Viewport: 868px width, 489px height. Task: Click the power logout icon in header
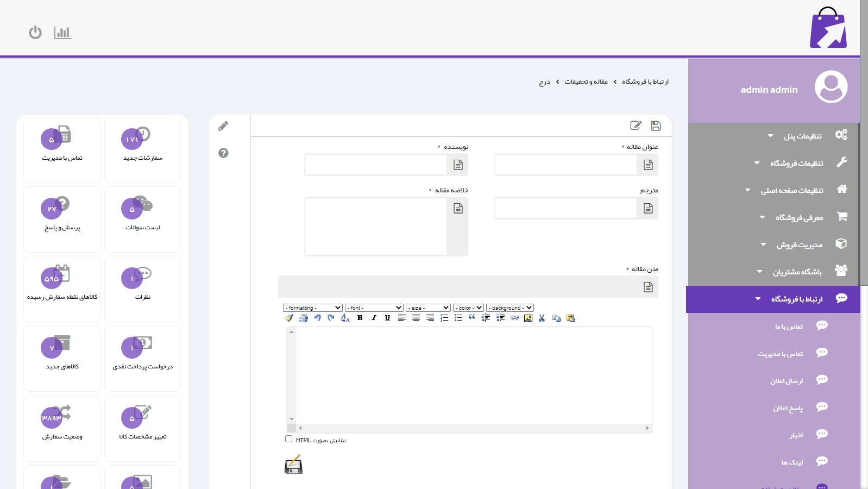[35, 33]
